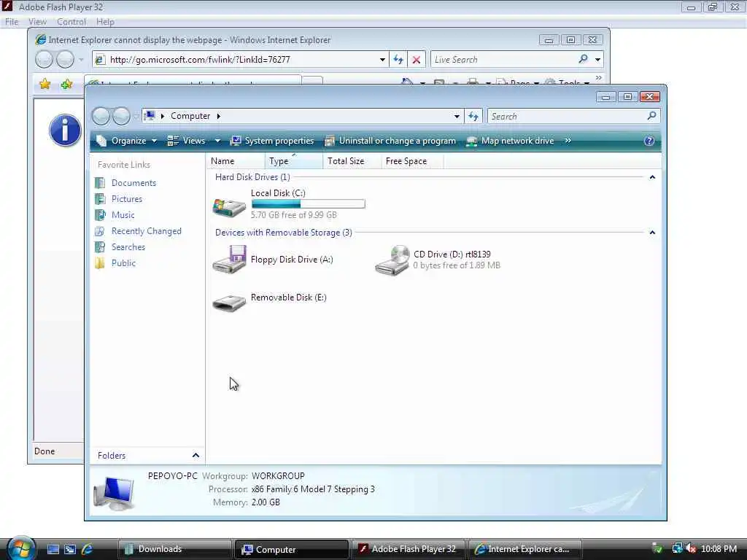The height and width of the screenshot is (560, 747).
Task: Click the Windows Start orb
Action: 21,548
